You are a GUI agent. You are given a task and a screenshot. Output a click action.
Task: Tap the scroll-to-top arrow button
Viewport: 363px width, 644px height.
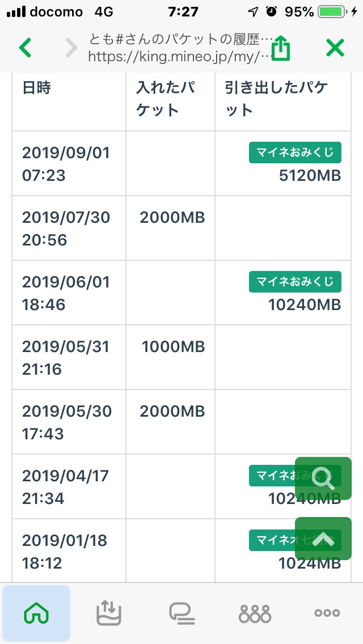(x=323, y=539)
